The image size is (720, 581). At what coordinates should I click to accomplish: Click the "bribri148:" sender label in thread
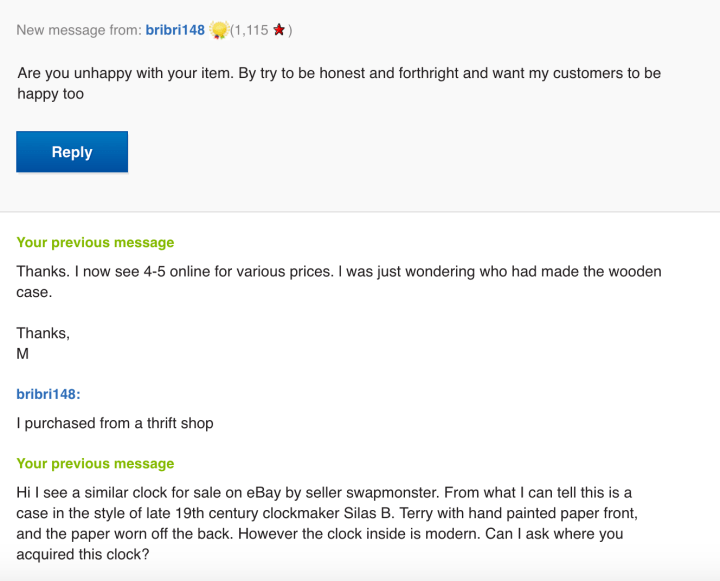tap(48, 394)
